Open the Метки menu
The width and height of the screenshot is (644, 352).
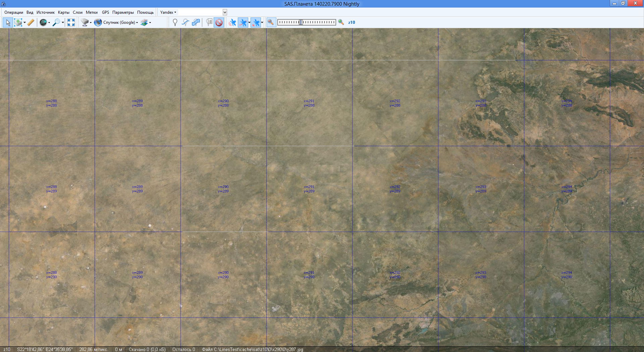click(92, 12)
